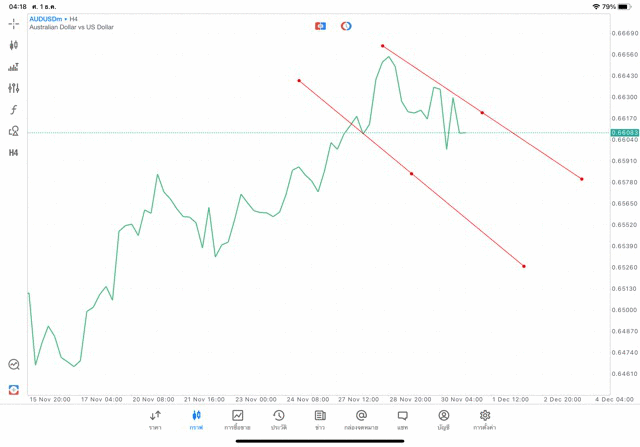Open the bar chart display options

click(x=14, y=67)
